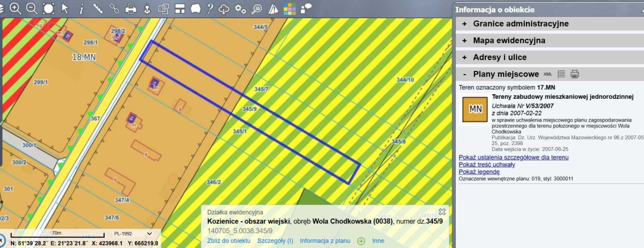Click the printer icon beside Plany miejscowe
The width and height of the screenshot is (644, 248).
click(575, 74)
